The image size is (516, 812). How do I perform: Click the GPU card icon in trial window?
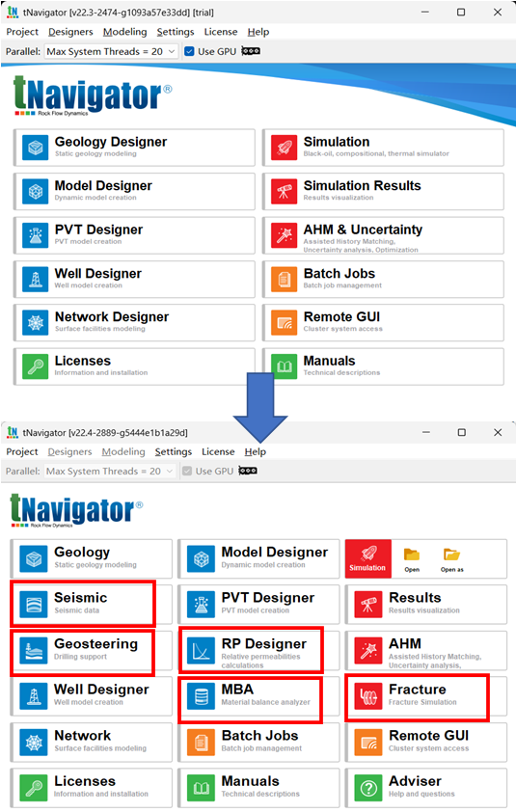tap(251, 51)
